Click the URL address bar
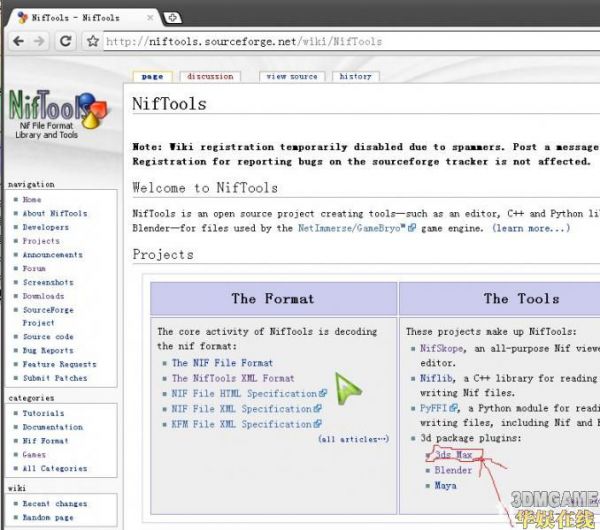This screenshot has height=530, width=600. coord(340,41)
